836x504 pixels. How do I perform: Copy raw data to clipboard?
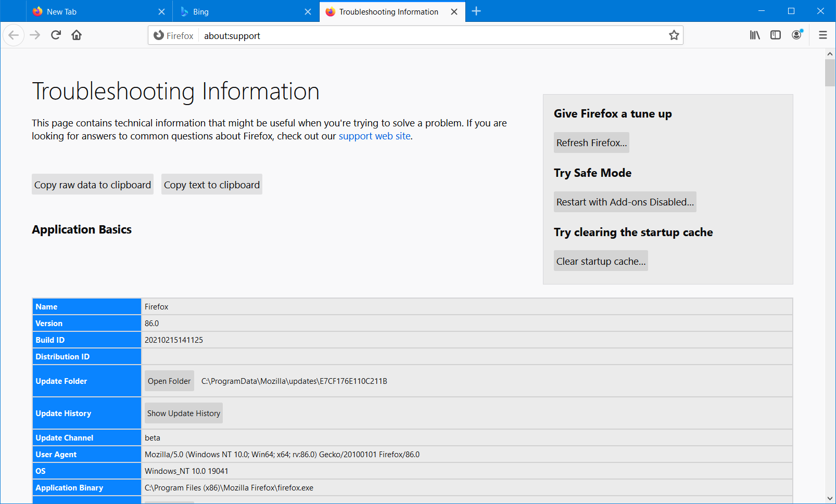tap(93, 185)
